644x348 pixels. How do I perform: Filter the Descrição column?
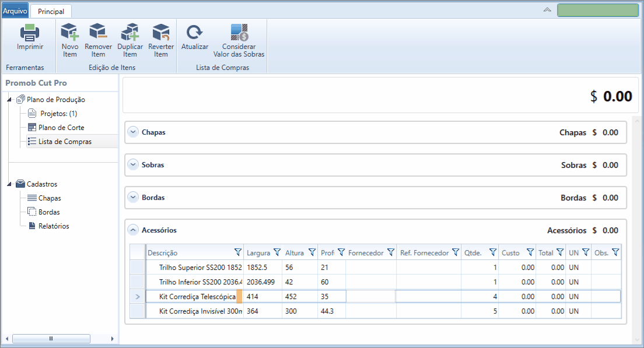[238, 252]
